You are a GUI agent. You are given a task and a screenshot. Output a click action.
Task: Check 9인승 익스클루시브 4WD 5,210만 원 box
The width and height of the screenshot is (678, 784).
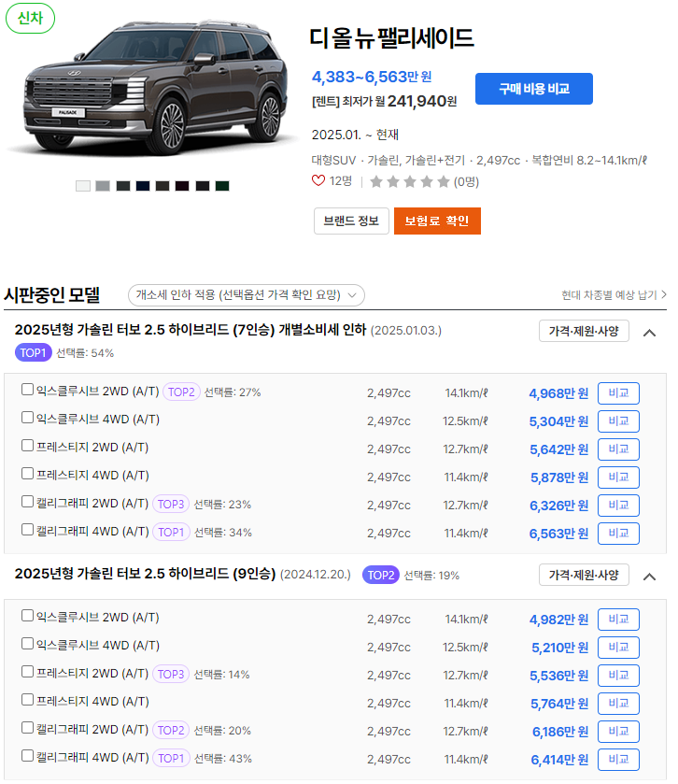(27, 644)
